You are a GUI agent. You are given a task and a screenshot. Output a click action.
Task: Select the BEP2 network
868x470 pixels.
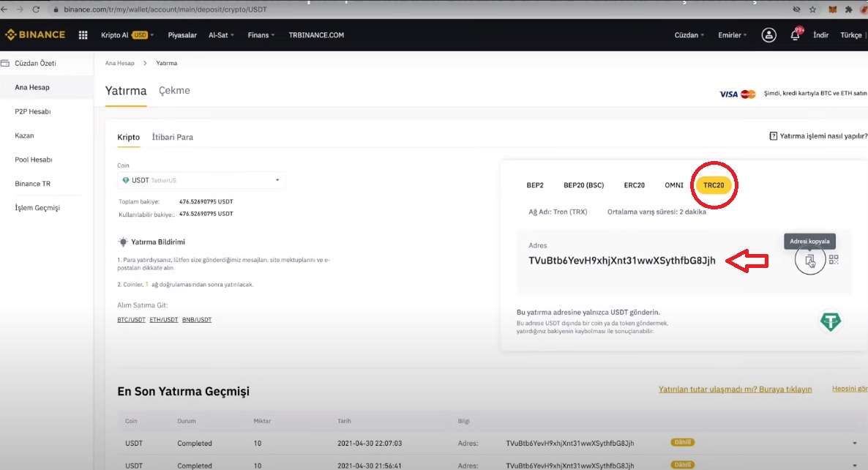coord(535,185)
